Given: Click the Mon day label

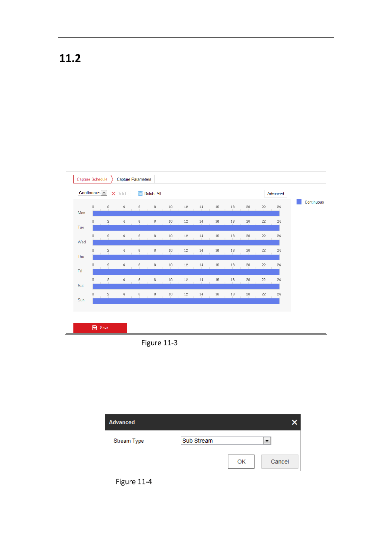Looking at the screenshot, I should 81,213.
